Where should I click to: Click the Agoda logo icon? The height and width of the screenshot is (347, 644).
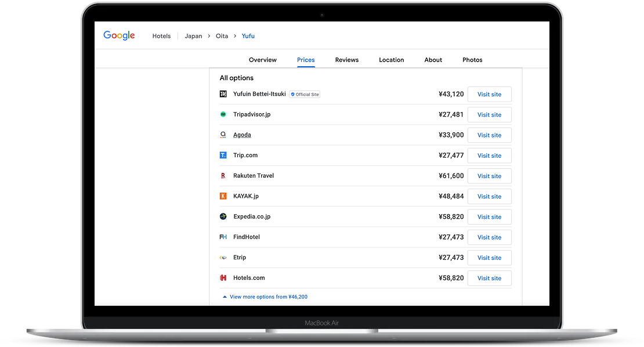223,135
